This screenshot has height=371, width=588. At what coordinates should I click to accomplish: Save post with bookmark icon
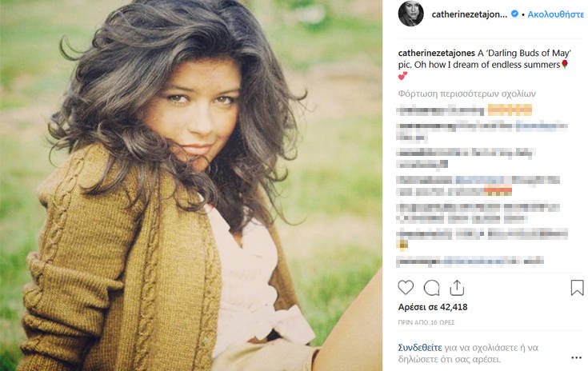(577, 288)
